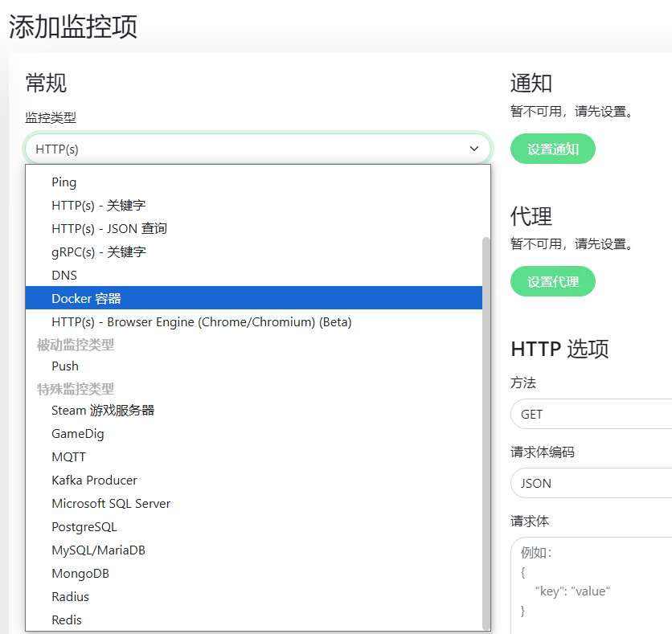Viewport: 672px width, 634px height.
Task: Choose PostgreSQL monitor type
Action: coord(84,527)
